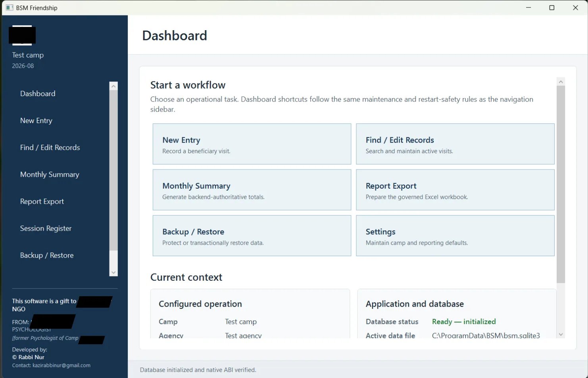Open the Monthly Summary workflow card
Screen dimensions: 588x378
(x=252, y=190)
